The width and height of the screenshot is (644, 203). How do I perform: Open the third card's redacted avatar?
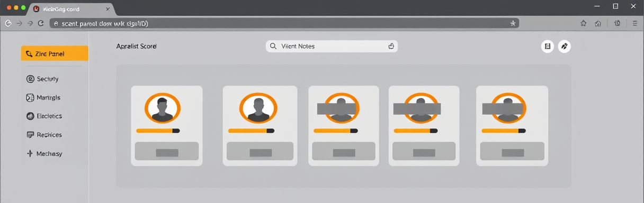click(342, 108)
